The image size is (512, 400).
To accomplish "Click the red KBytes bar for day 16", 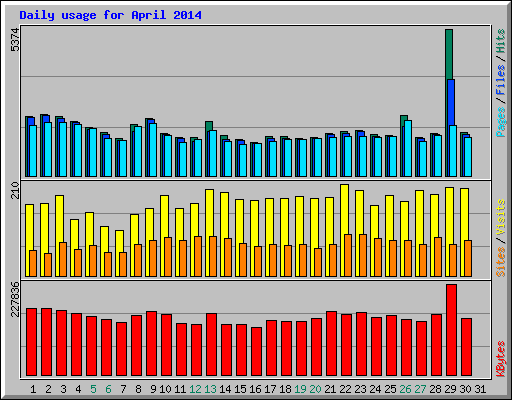I will coord(256,351).
